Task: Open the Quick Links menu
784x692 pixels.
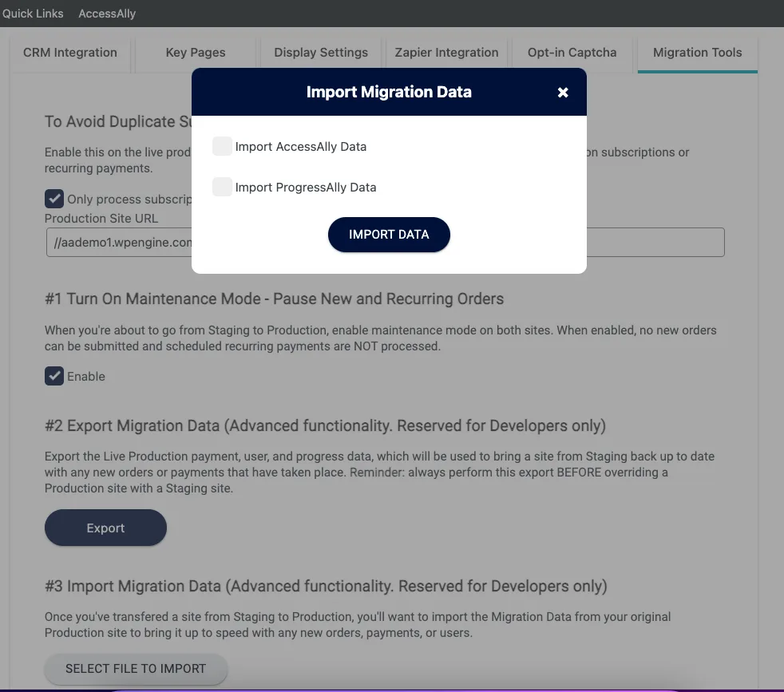Action: tap(33, 13)
